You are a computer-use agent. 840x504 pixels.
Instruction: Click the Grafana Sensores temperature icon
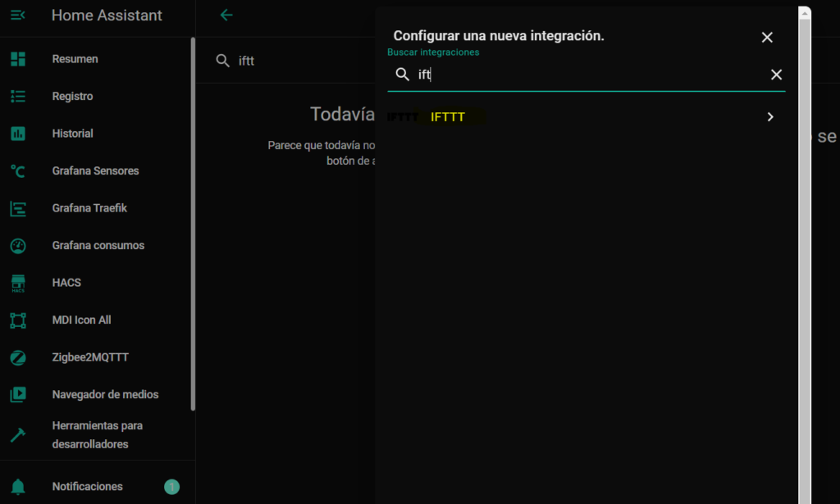18,170
